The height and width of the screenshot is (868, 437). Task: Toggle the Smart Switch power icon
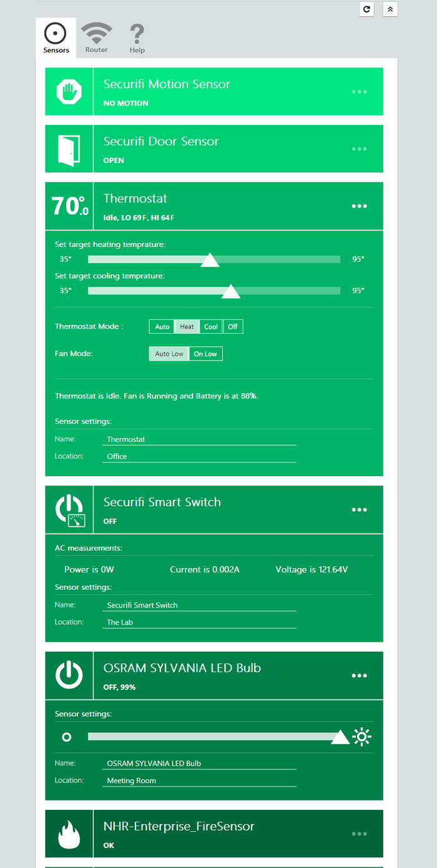pos(69,510)
